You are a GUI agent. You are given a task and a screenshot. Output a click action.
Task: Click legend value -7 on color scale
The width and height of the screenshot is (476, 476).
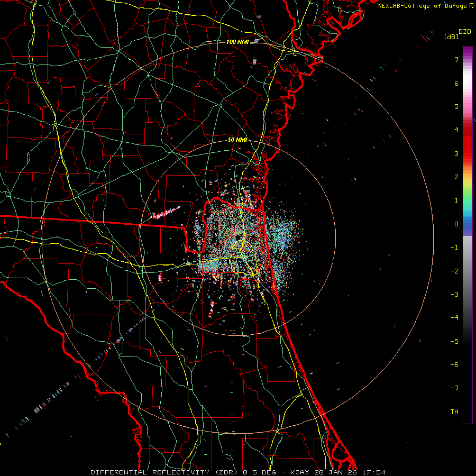coord(454,388)
